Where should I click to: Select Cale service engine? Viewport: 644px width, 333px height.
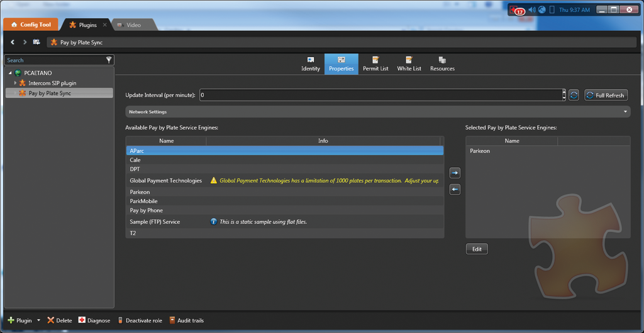point(285,160)
